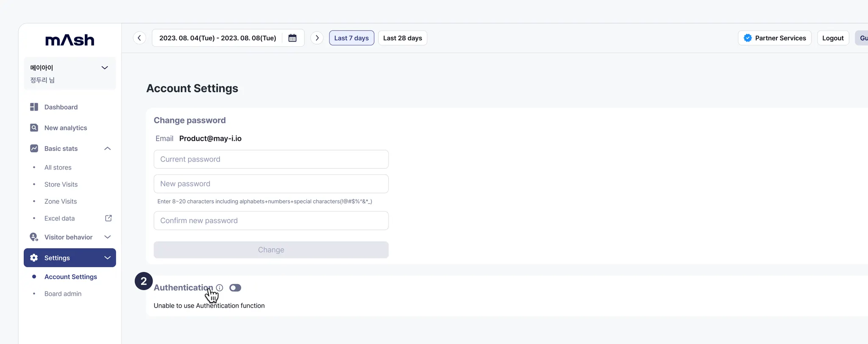Go to next date range arrow
This screenshot has height=344, width=868.
point(317,38)
